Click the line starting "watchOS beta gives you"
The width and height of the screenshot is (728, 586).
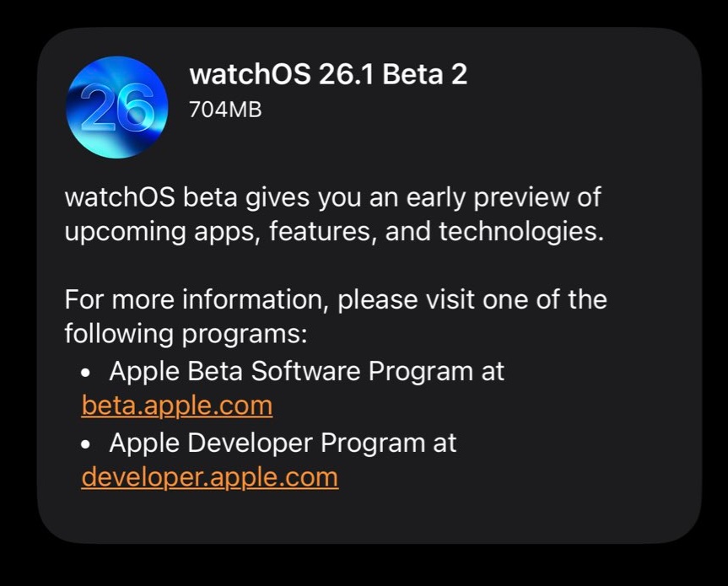pyautogui.click(x=333, y=197)
